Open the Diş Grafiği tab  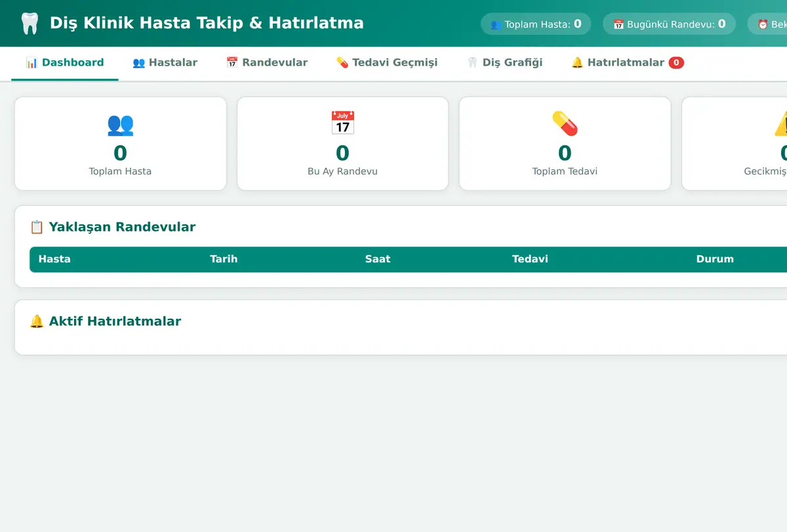504,63
